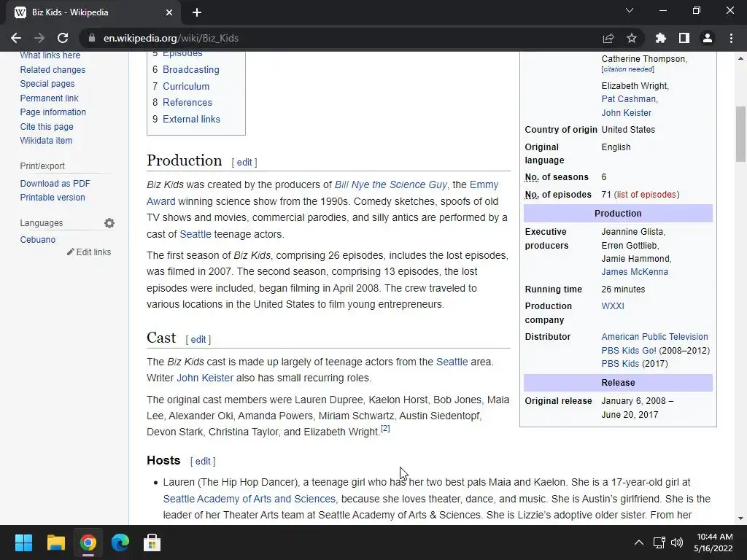747x560 pixels.
Task: Open a new browser tab
Action: point(197,12)
